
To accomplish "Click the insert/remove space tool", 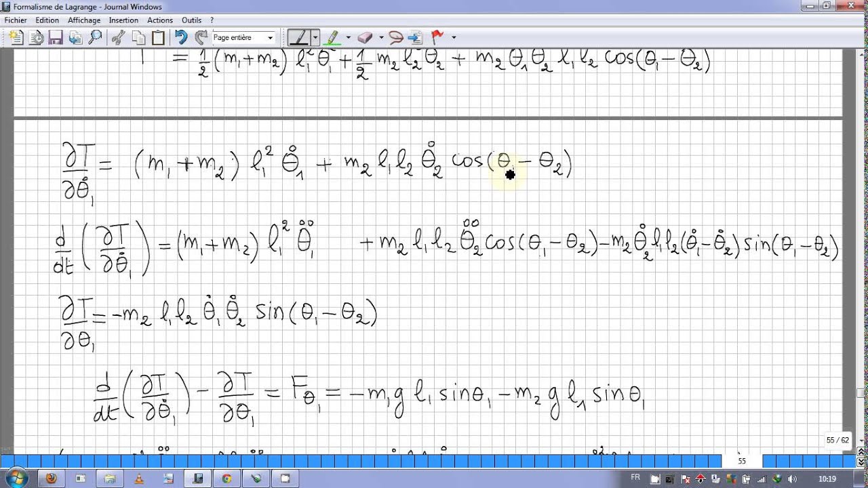I will pos(415,37).
